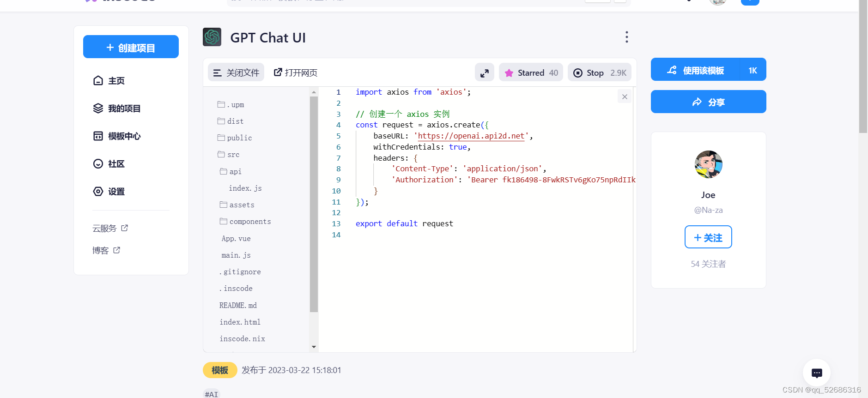The height and width of the screenshot is (398, 868).
Task: Open 设置 settings in sidebar
Action: [109, 192]
